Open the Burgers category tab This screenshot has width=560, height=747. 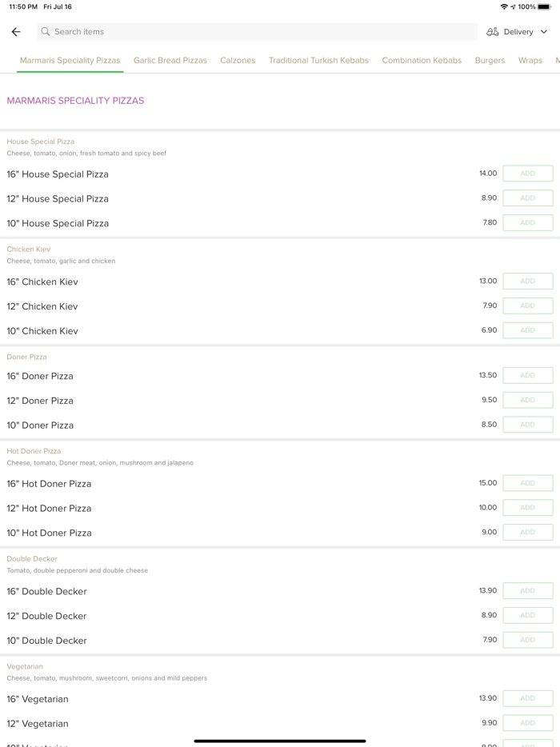[x=490, y=61]
